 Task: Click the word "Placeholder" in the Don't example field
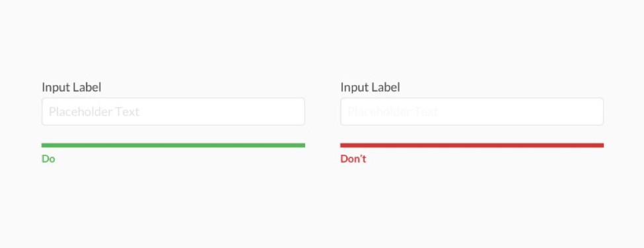379,112
